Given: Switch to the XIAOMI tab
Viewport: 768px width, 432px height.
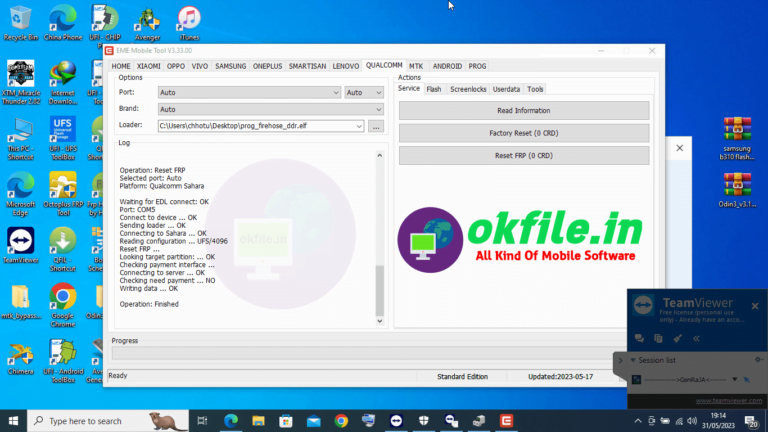Looking at the screenshot, I should pyautogui.click(x=148, y=66).
